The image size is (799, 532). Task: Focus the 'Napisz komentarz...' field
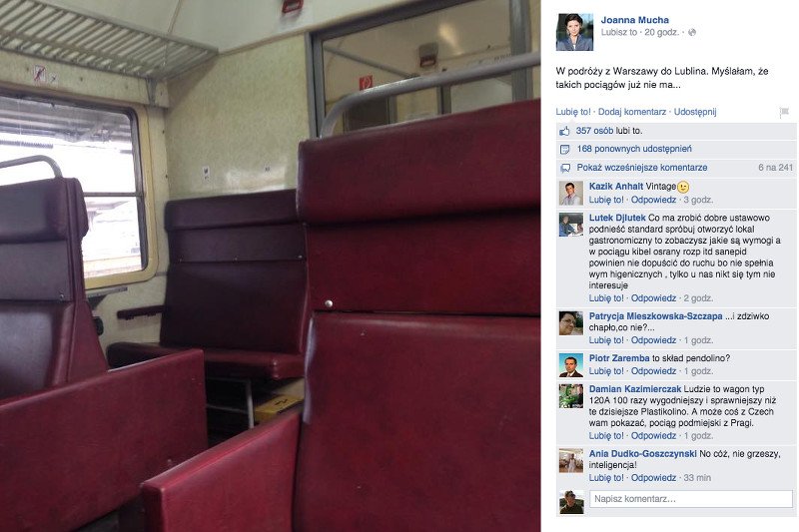pos(691,499)
